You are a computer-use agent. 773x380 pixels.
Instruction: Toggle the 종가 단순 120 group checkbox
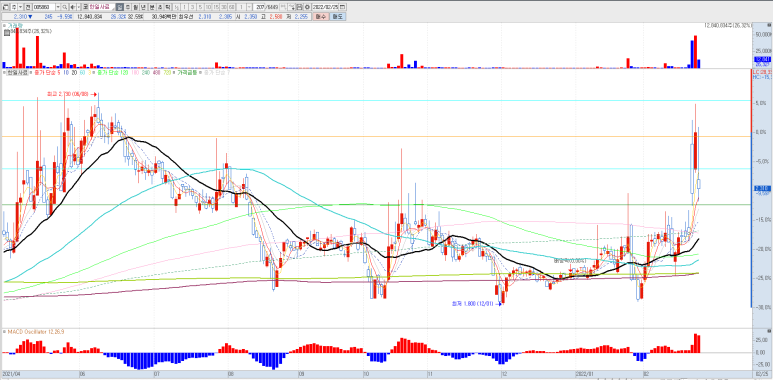pyautogui.click(x=94, y=72)
